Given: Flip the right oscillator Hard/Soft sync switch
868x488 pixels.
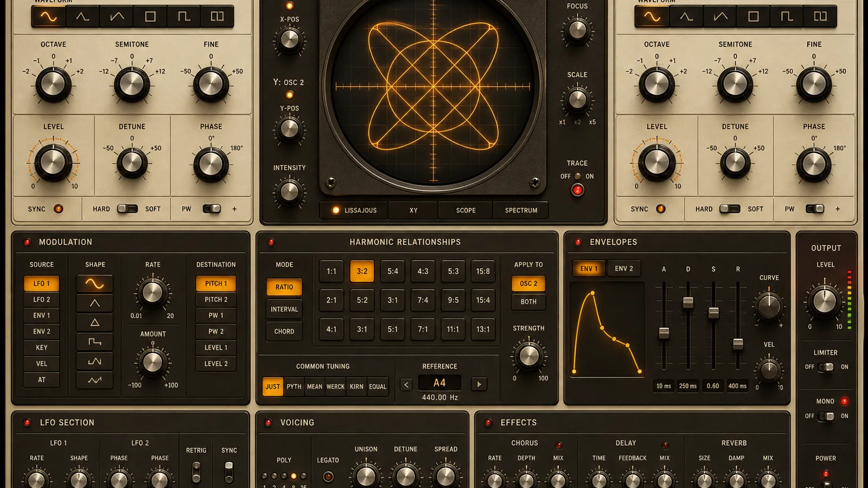Looking at the screenshot, I should [730, 209].
